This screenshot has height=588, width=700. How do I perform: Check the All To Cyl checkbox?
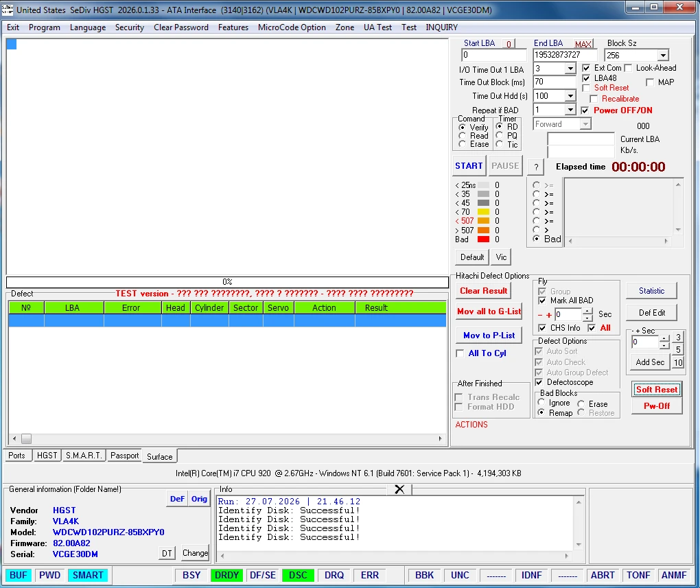(x=460, y=353)
